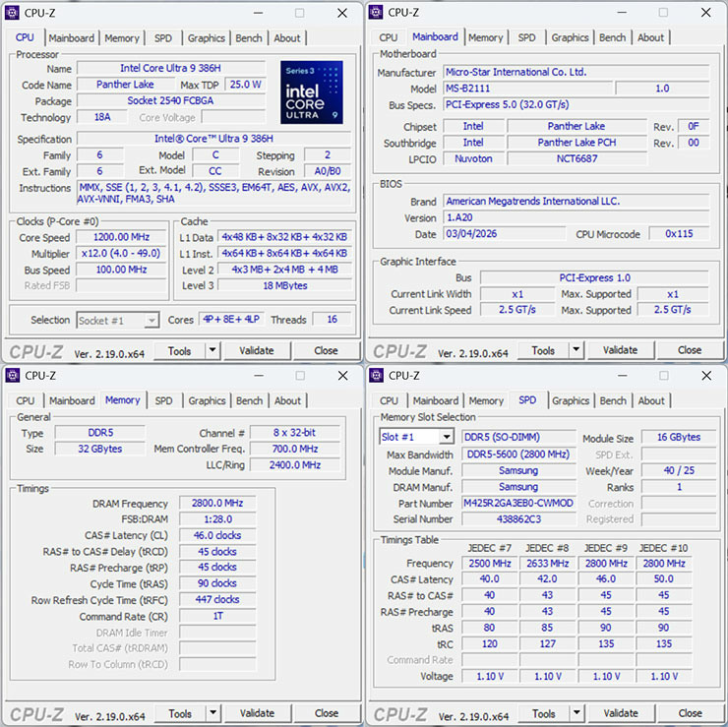The width and height of the screenshot is (728, 727).
Task: Click the part number 'M425R2GA3EB0-CWMOD'
Action: tap(518, 504)
